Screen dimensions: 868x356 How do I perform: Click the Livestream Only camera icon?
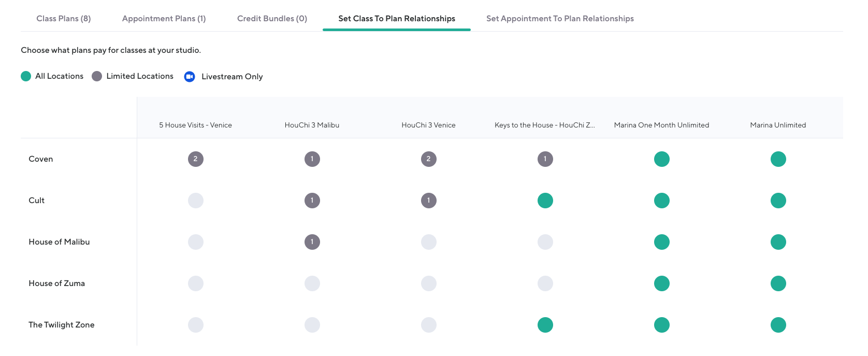pos(190,77)
